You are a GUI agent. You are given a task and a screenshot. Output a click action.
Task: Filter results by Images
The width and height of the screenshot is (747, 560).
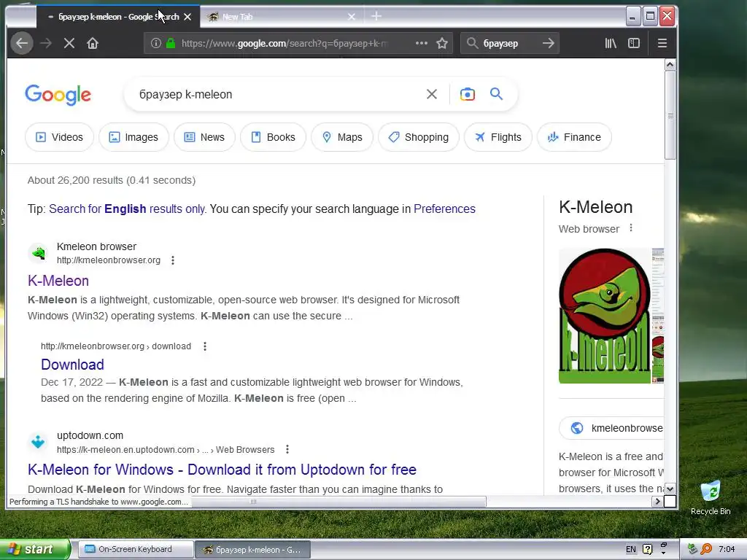point(134,137)
